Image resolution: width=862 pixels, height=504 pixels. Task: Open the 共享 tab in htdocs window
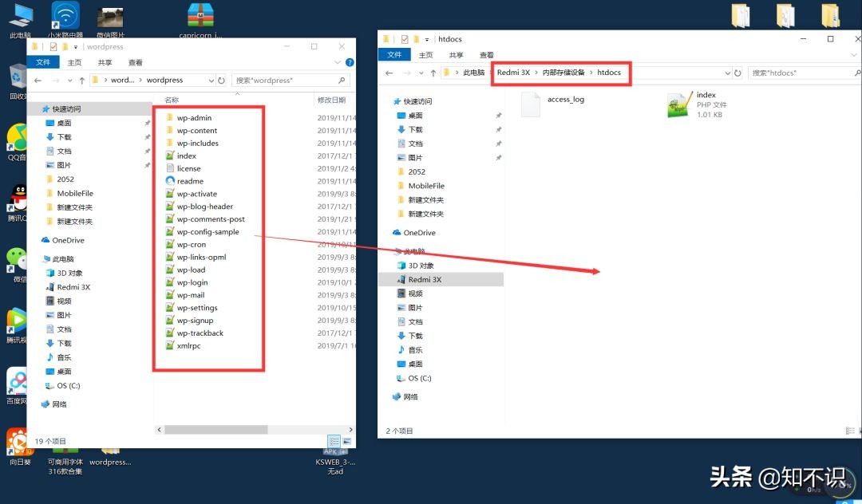(456, 55)
